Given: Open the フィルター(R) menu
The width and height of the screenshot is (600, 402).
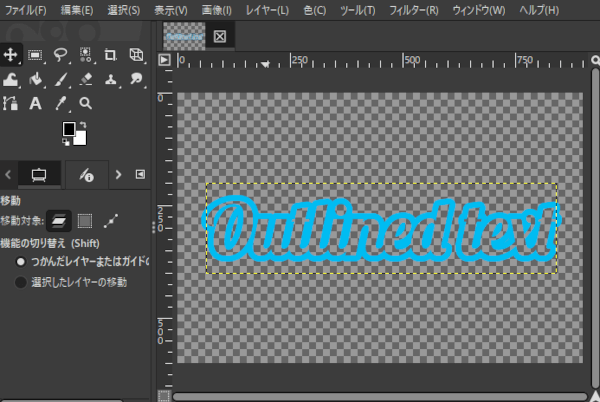Looking at the screenshot, I should point(418,10).
